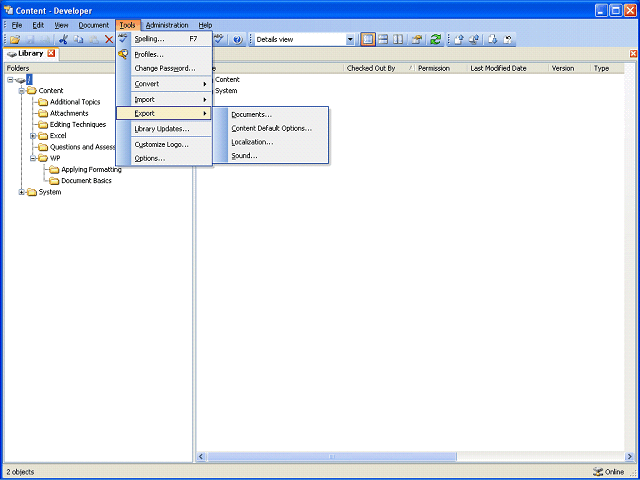Select the Editing Techniques folder
This screenshot has height=480, width=640.
pos(78,124)
